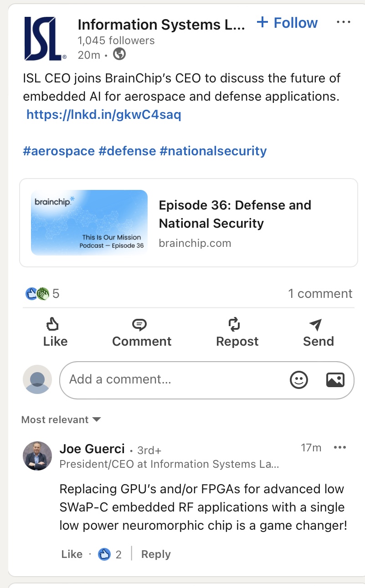Screen dimensions: 365x588
Task: Click the globe visibility icon
Action: pos(119,55)
